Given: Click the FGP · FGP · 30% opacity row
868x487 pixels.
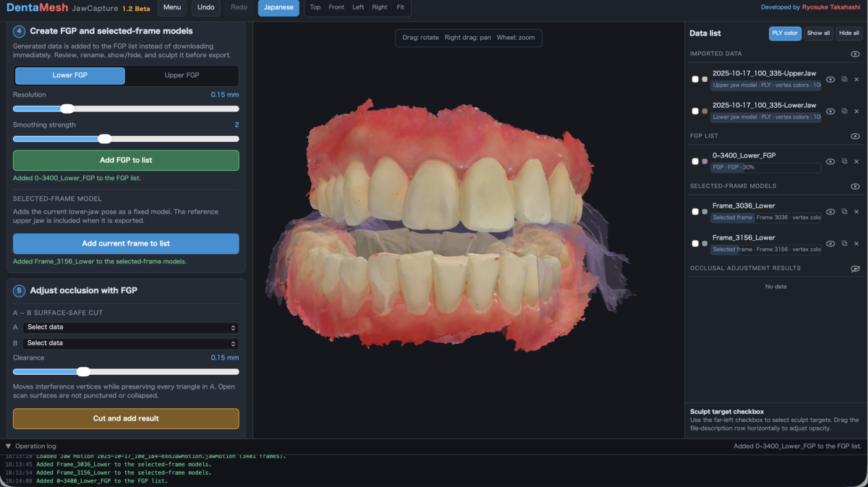Looking at the screenshot, I should pyautogui.click(x=765, y=167).
